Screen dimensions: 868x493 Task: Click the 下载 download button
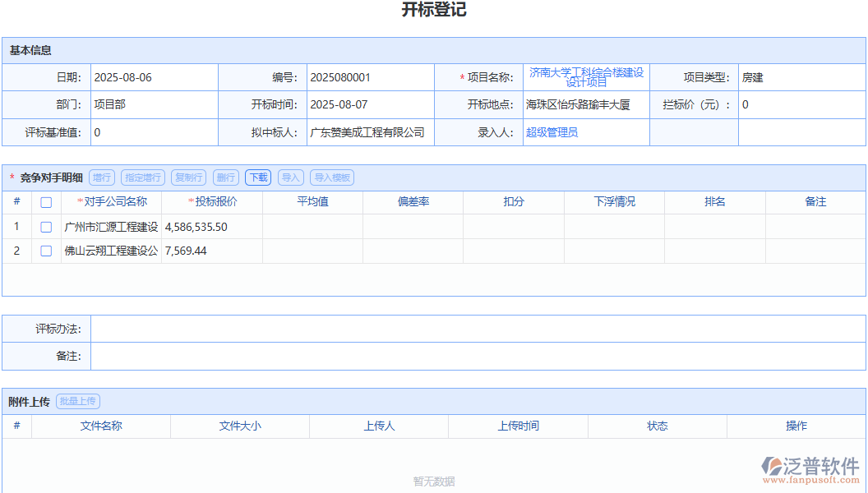pyautogui.click(x=257, y=177)
